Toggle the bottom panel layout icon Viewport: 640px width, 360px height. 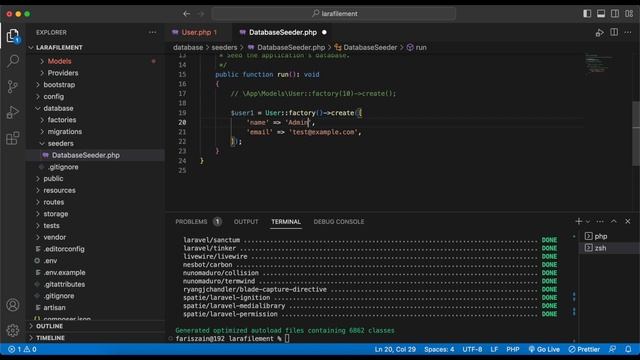click(601, 13)
